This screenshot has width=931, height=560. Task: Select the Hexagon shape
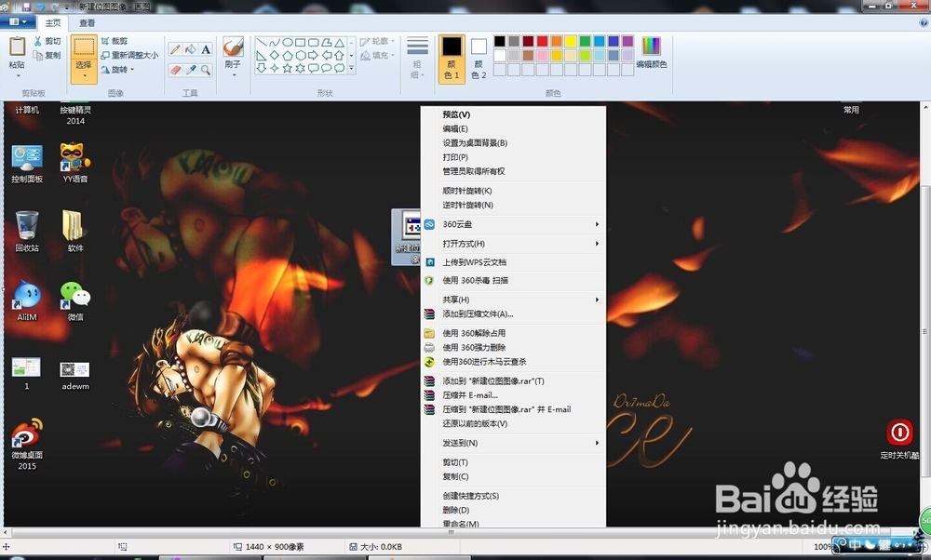click(301, 56)
